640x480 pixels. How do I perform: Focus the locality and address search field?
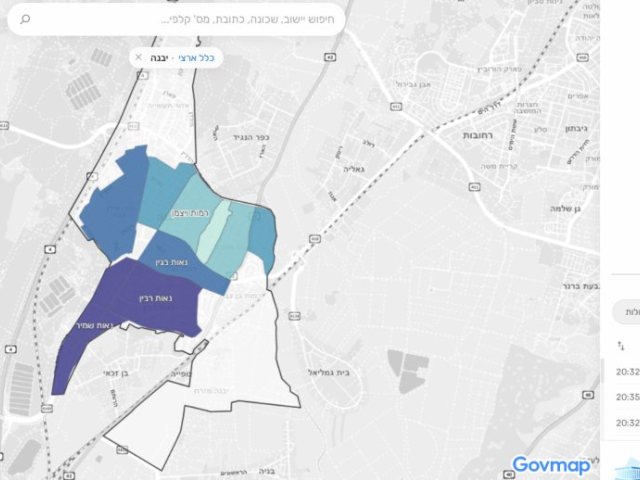pyautogui.click(x=176, y=19)
